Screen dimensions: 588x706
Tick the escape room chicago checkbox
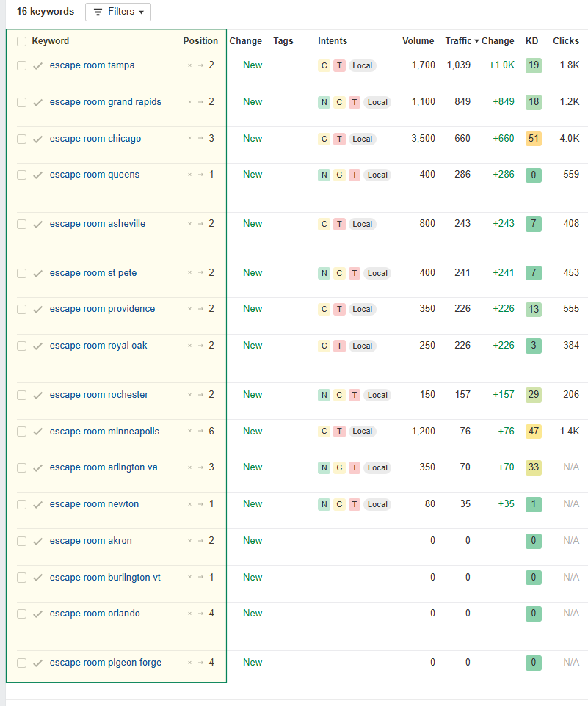[x=21, y=139]
